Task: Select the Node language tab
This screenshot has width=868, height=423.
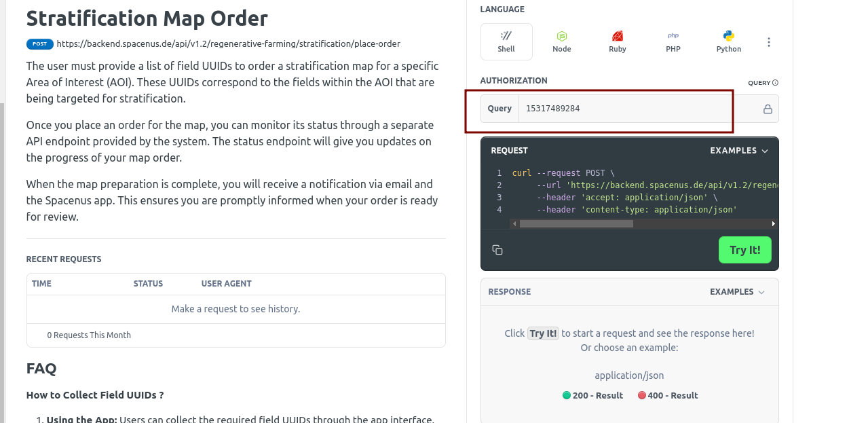Action: [x=561, y=41]
